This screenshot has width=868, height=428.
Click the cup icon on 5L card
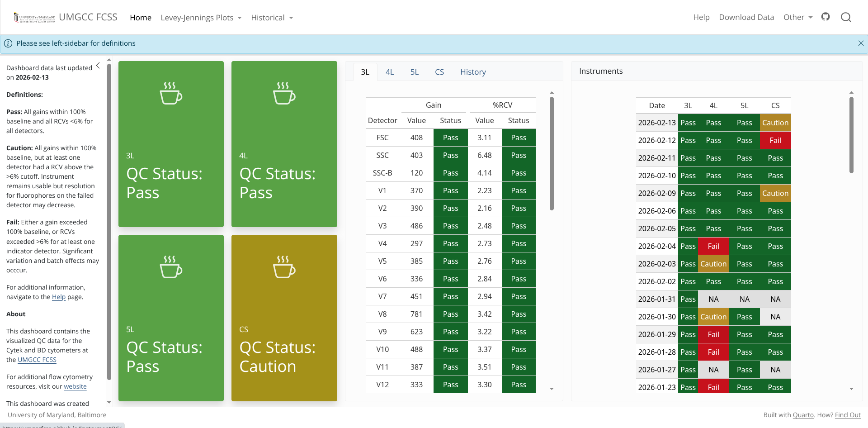click(x=171, y=267)
